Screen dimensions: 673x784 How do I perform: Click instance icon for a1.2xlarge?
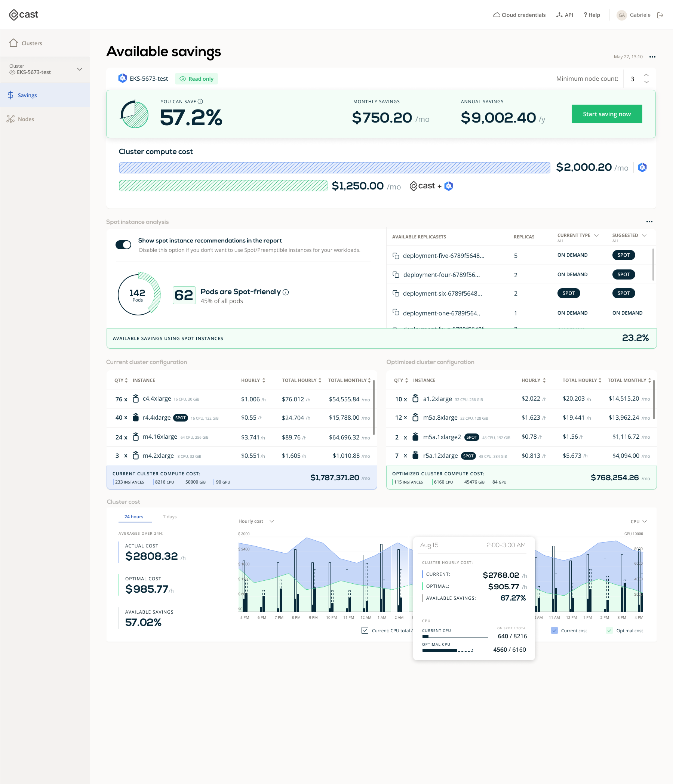[x=415, y=398]
